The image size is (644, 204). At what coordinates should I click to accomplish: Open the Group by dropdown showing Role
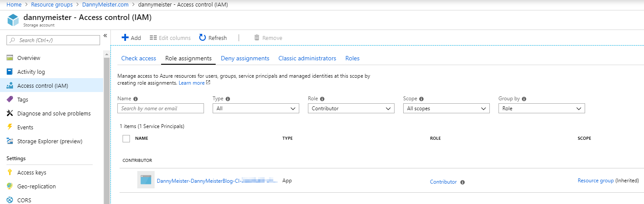click(x=542, y=109)
